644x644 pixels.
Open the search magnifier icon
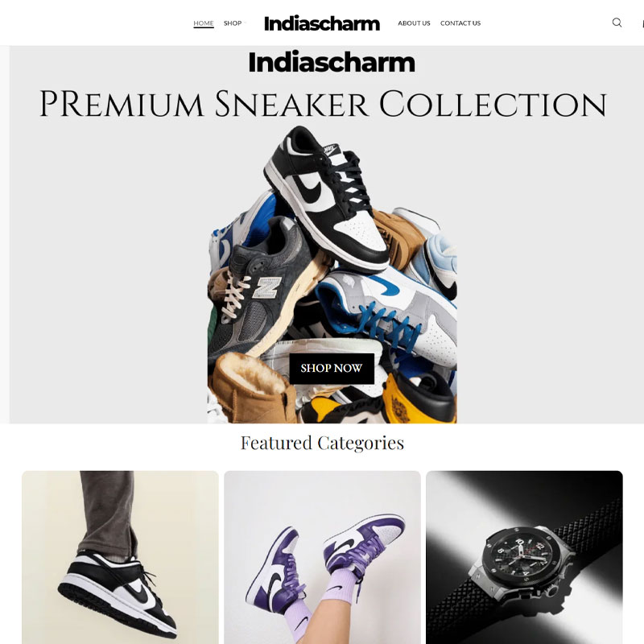(x=617, y=23)
